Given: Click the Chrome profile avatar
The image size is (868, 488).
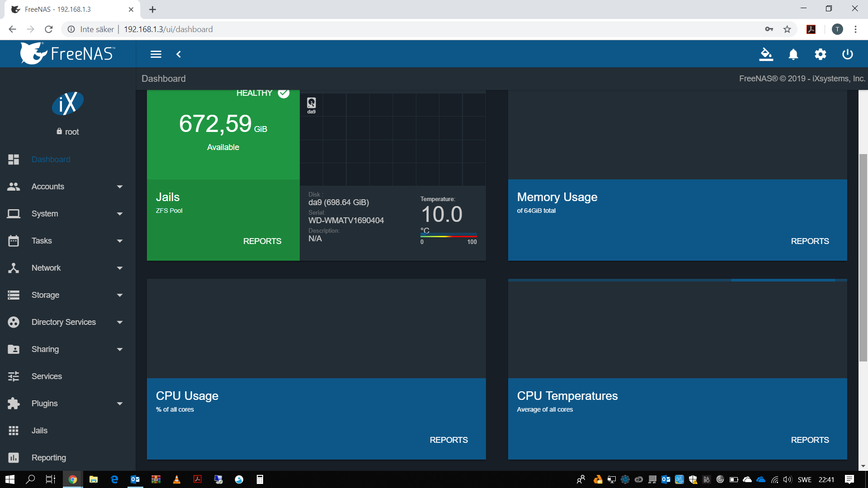Looking at the screenshot, I should (x=837, y=29).
